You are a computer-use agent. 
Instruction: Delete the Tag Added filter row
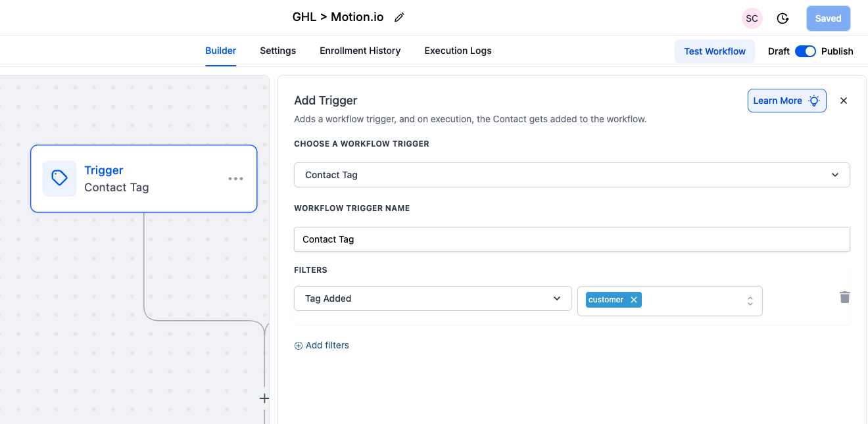(845, 298)
